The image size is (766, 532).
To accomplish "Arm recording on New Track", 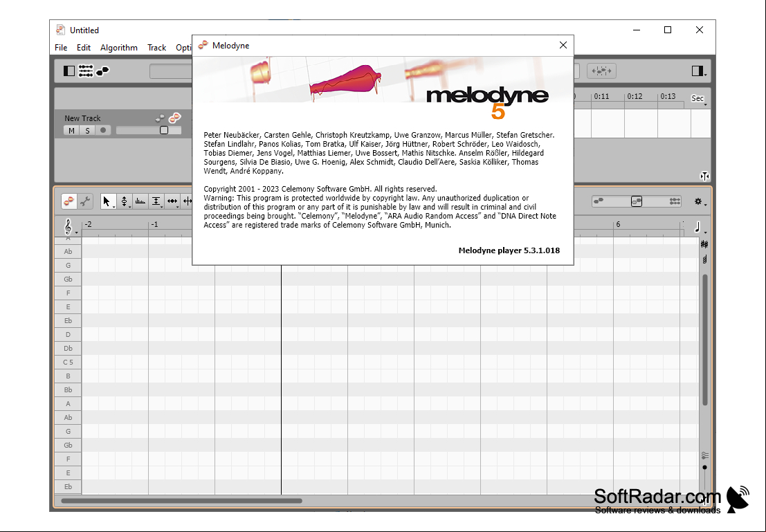I will pyautogui.click(x=103, y=131).
